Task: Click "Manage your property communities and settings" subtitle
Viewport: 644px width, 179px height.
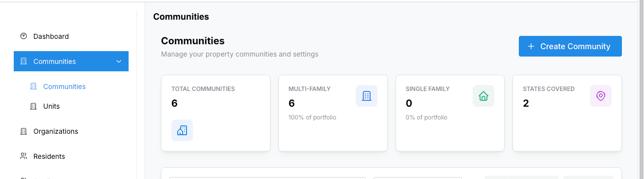Action: click(240, 54)
